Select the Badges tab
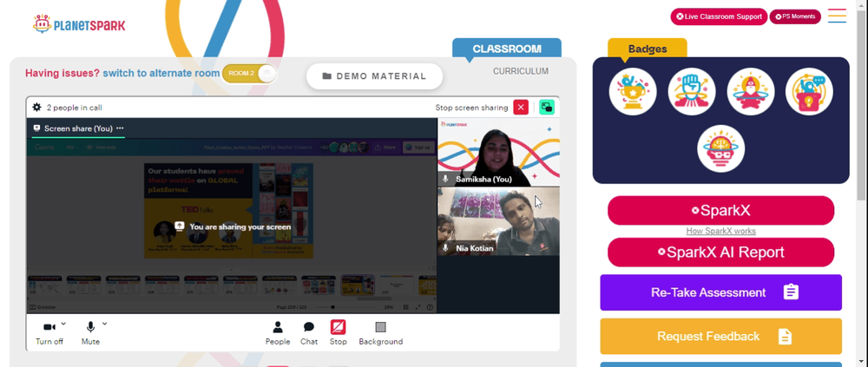Screen dimensions: 868x367 tap(648, 49)
